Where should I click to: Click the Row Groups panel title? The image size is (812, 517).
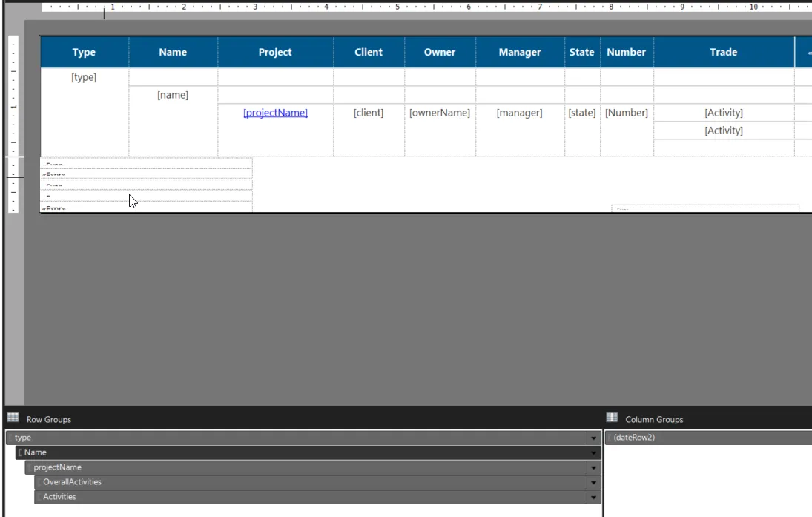point(49,420)
